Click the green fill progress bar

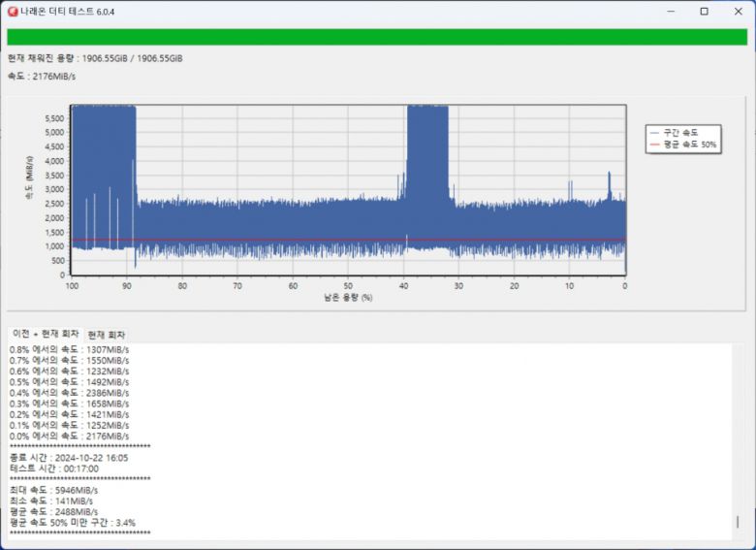[x=377, y=37]
